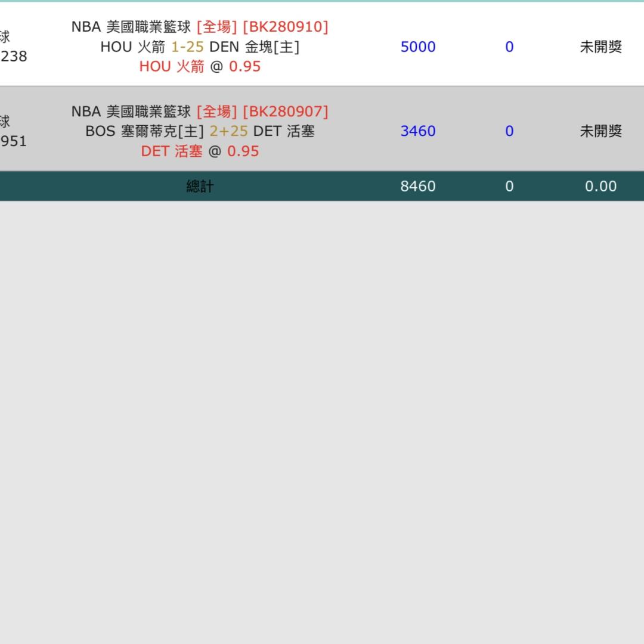Click the 1-25 handicap spread
This screenshot has width=644, height=644.
(x=187, y=47)
